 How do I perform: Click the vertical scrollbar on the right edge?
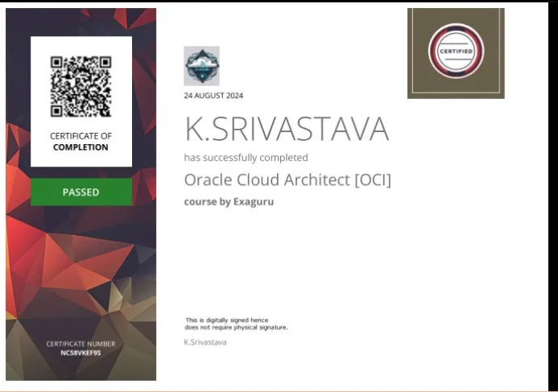pos(552,193)
